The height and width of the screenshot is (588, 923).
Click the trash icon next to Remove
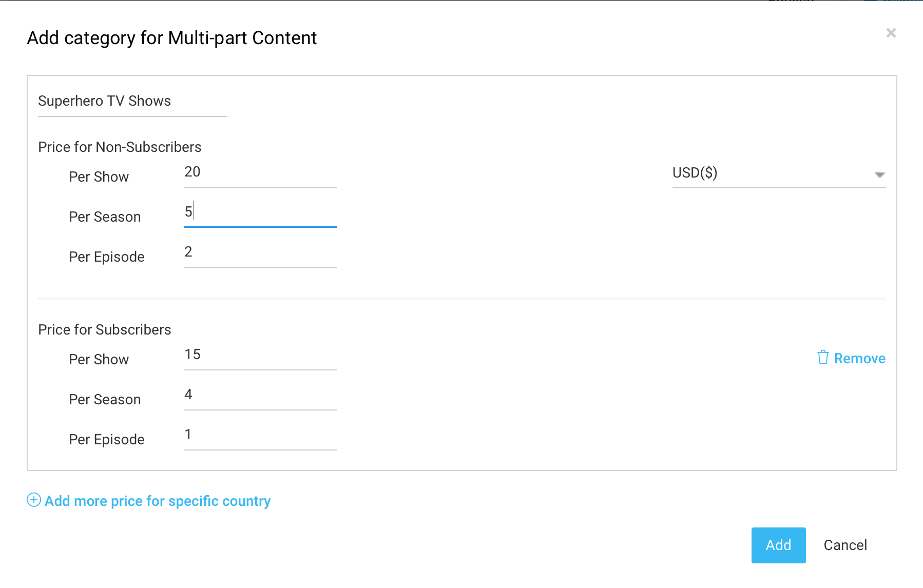[823, 358]
